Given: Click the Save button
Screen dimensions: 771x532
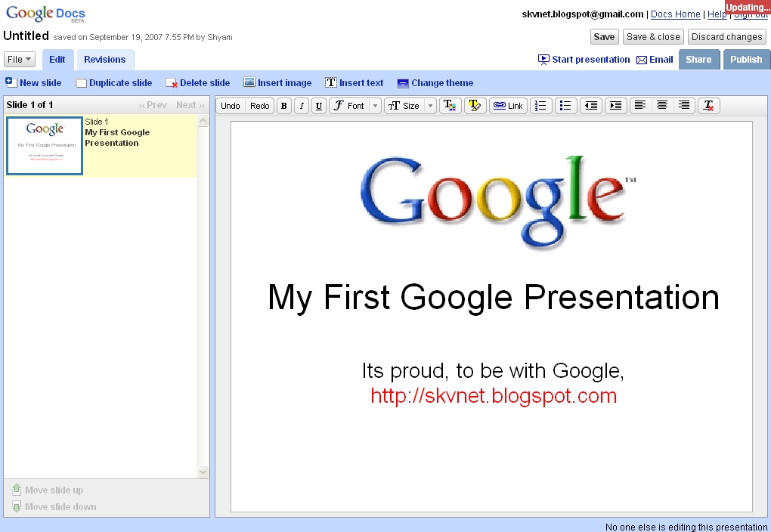Looking at the screenshot, I should pyautogui.click(x=604, y=37).
